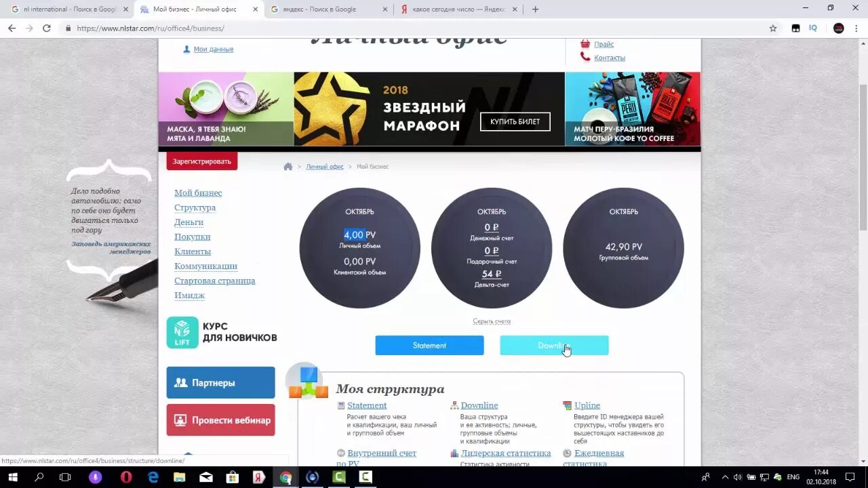The height and width of the screenshot is (488, 868).
Task: Open 'Покупки' in the sidebar menu
Action: coord(192,237)
